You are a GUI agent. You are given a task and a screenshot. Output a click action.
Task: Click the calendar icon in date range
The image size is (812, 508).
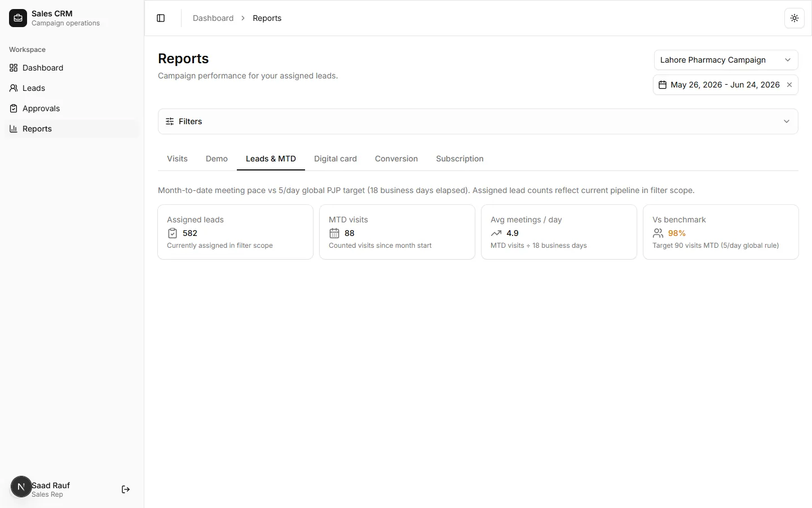pyautogui.click(x=663, y=85)
